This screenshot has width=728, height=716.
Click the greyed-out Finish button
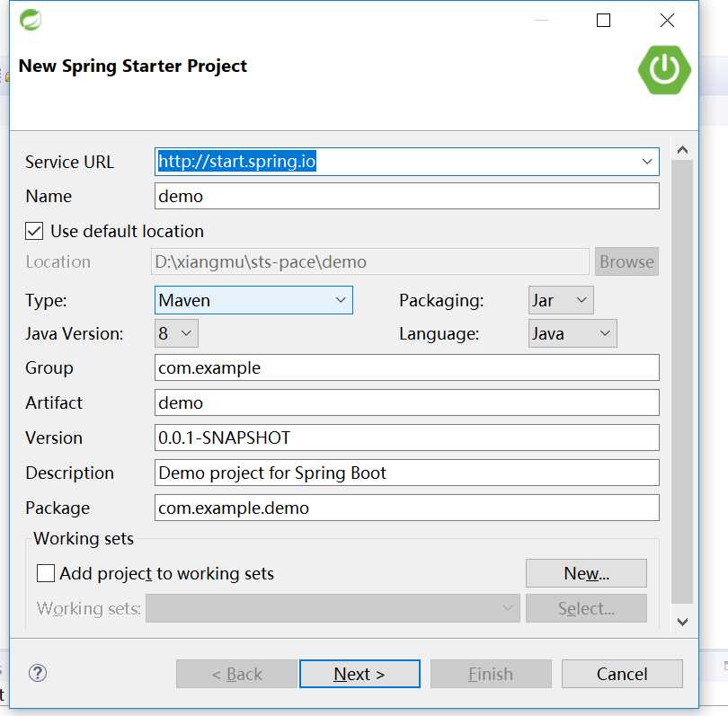click(492, 674)
